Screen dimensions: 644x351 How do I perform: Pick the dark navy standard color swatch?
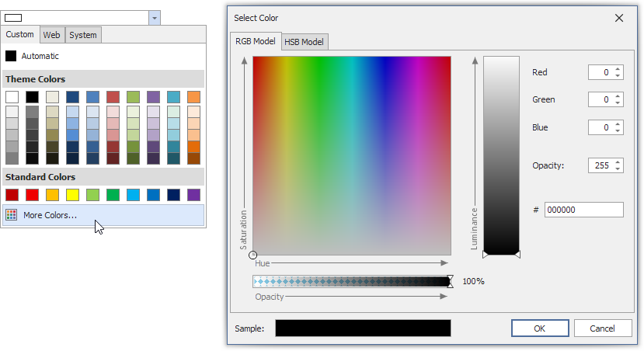173,195
